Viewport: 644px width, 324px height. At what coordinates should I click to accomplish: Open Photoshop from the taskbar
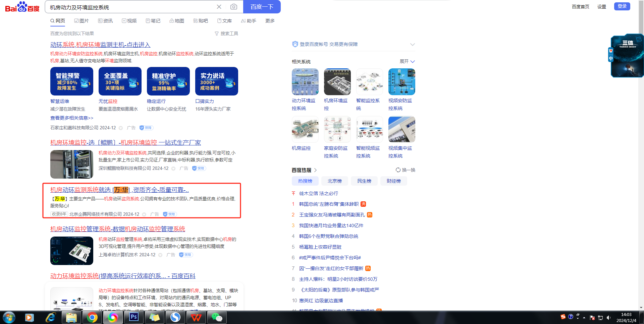point(133,317)
